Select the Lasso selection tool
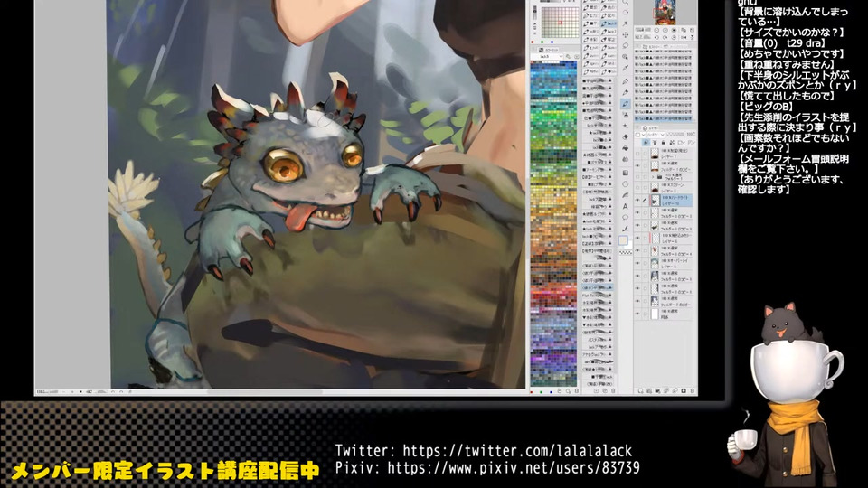 tap(626, 45)
